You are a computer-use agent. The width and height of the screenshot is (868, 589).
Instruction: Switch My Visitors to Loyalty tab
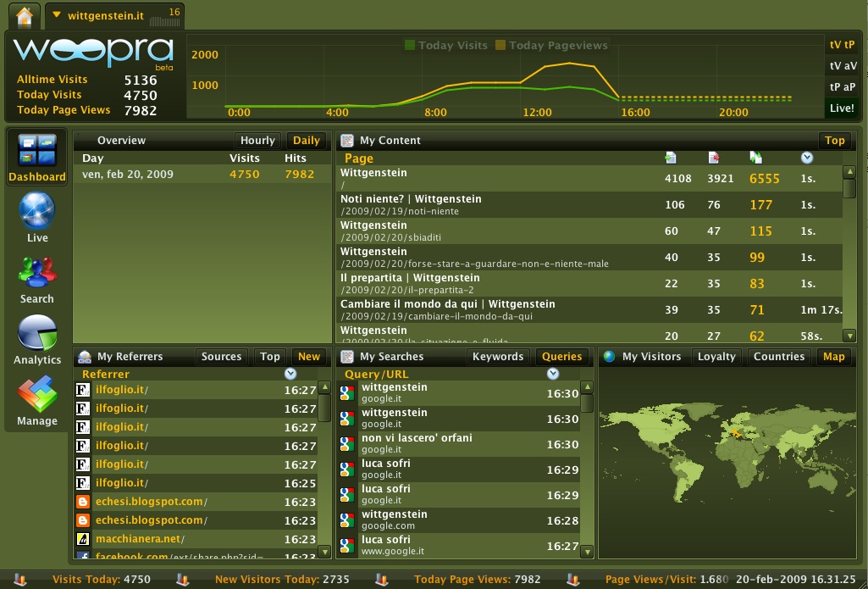716,357
